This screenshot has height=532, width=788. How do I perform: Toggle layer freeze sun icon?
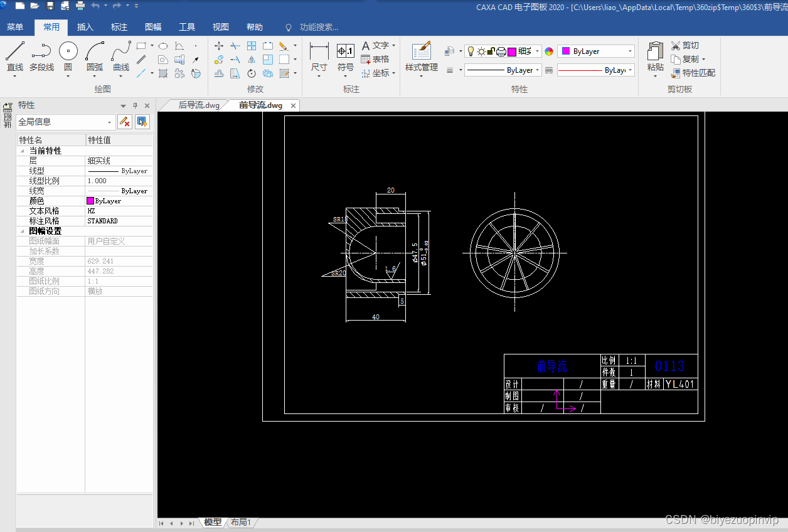coord(481,51)
